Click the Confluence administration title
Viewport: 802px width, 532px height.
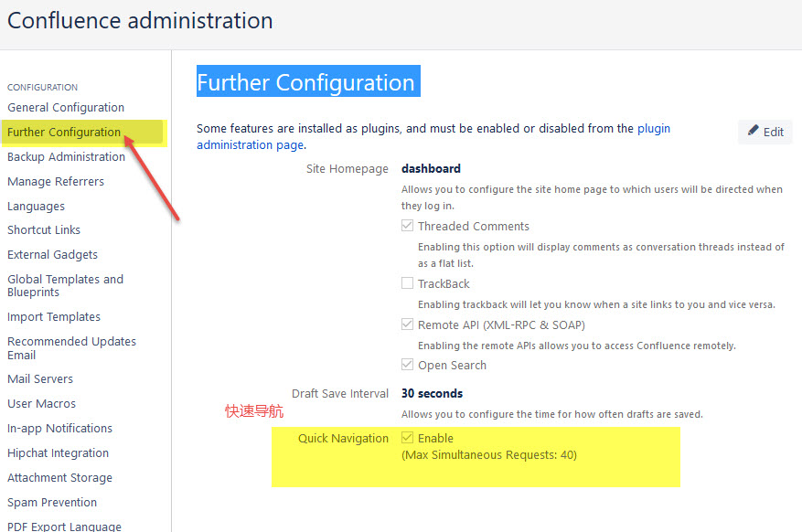tap(140, 21)
